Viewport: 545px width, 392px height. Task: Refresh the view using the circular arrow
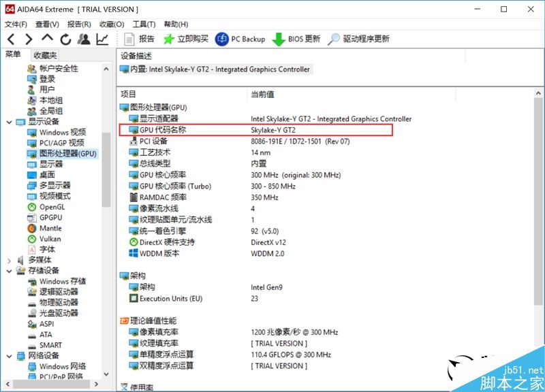[65, 39]
